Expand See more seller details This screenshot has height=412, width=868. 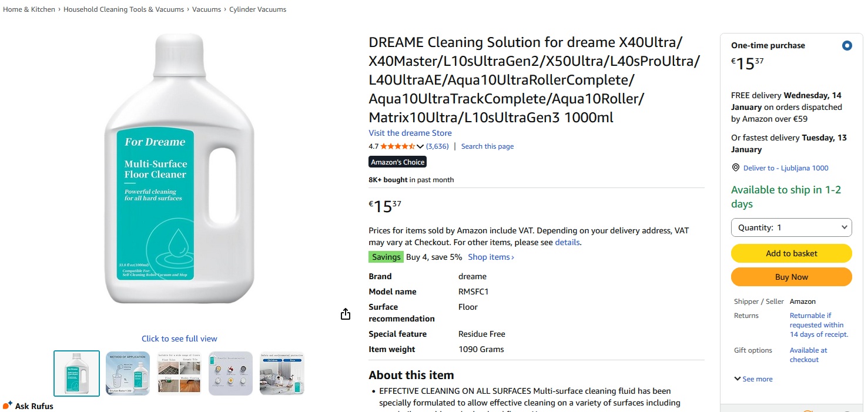point(753,379)
